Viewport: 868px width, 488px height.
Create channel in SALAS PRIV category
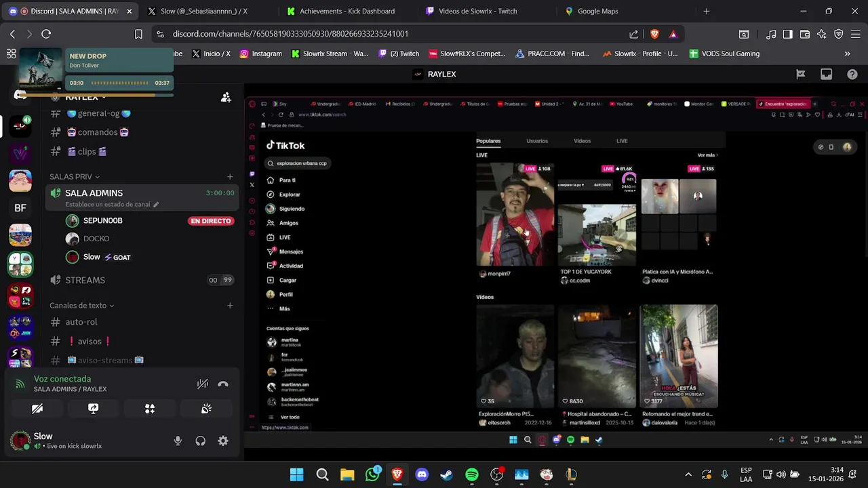(x=230, y=177)
